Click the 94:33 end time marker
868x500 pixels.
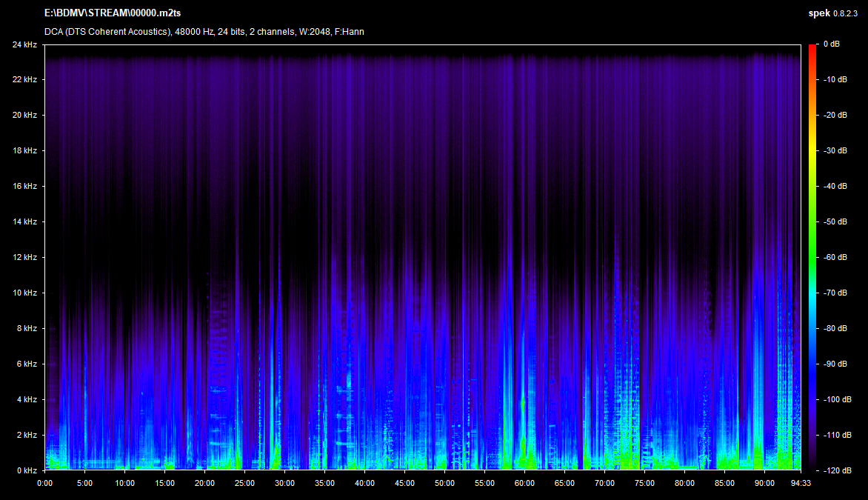point(801,483)
